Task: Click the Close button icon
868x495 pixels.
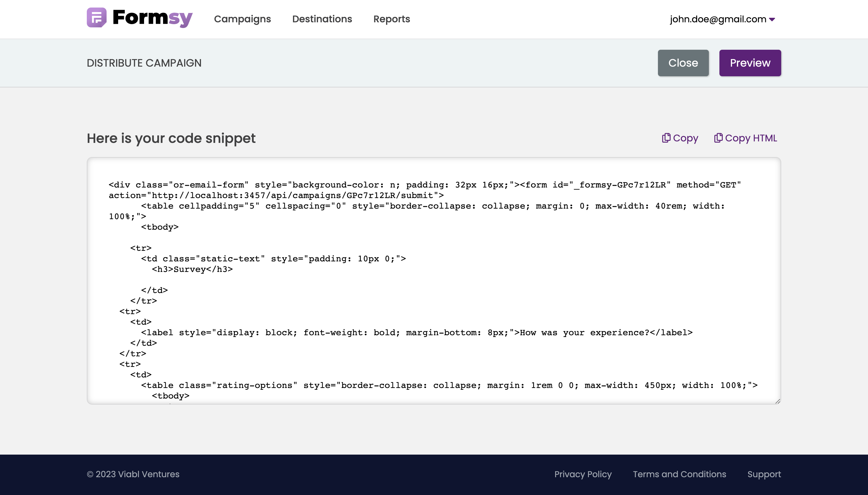Action: pyautogui.click(x=683, y=63)
